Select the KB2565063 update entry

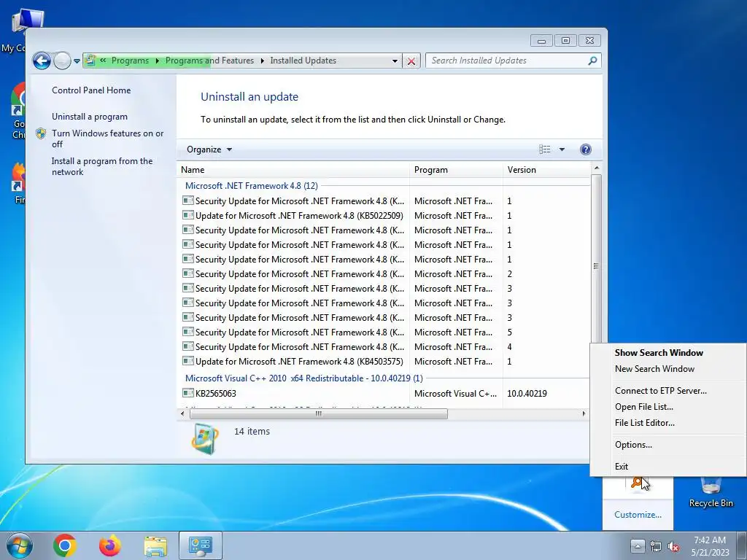click(x=216, y=393)
